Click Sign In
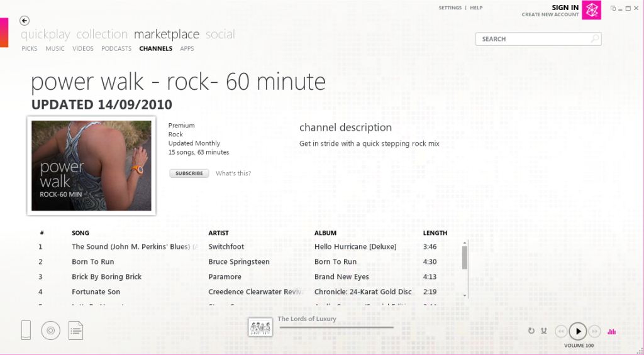Image resolution: width=644 pixels, height=355 pixels. pos(565,8)
